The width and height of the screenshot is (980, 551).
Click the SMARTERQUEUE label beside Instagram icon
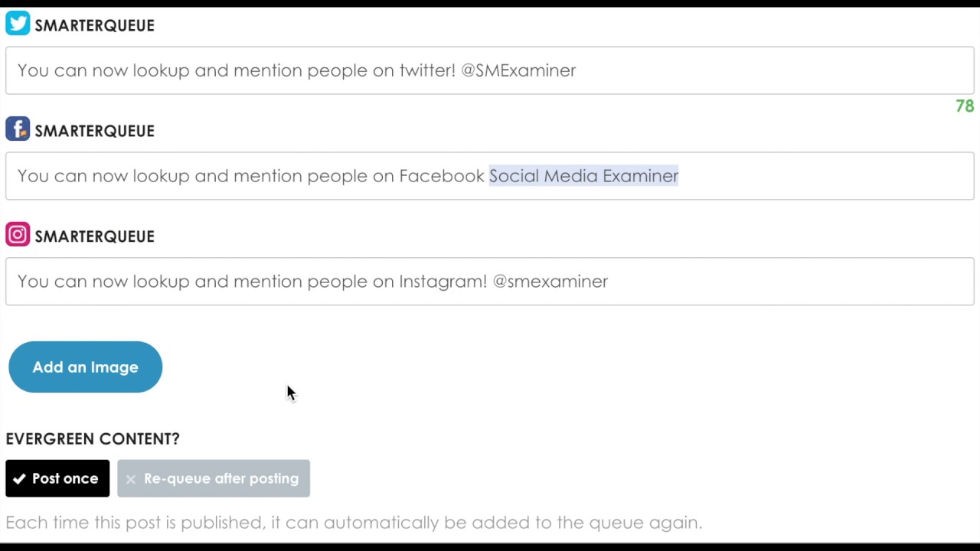(x=95, y=236)
